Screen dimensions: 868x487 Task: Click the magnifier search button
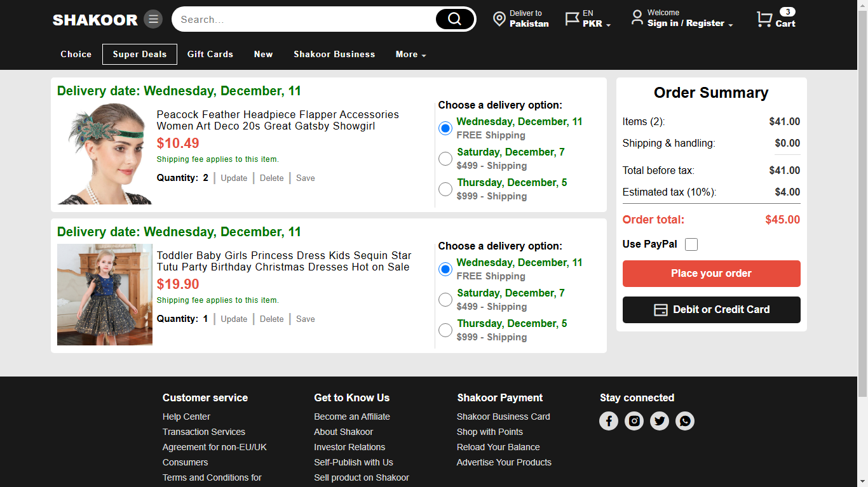pos(455,19)
